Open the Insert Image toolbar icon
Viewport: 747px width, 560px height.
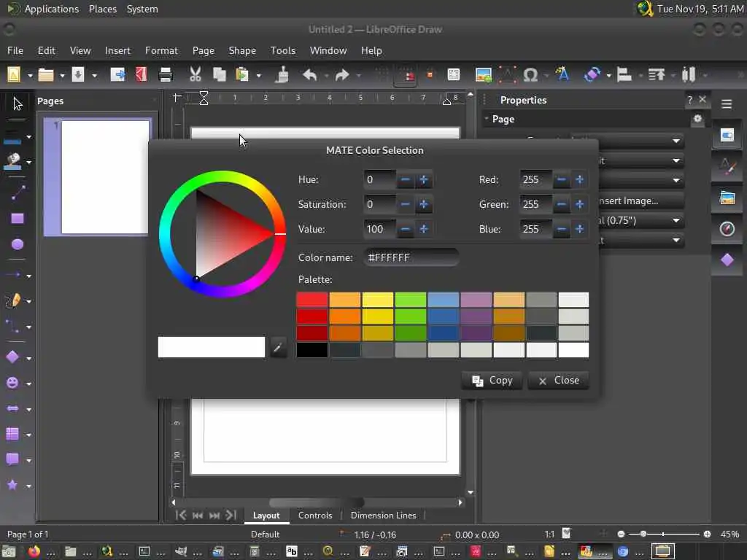484,75
